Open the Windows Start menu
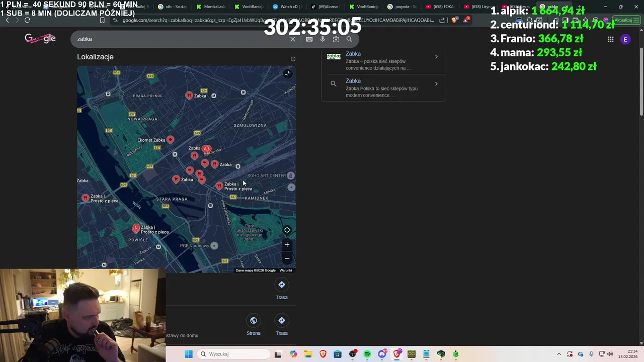 189,354
